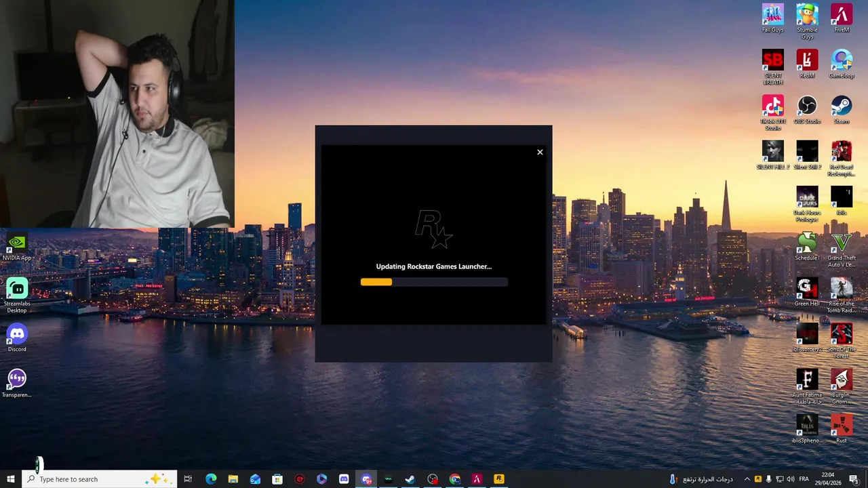Select the Transparent chat desktop icon

(x=17, y=384)
